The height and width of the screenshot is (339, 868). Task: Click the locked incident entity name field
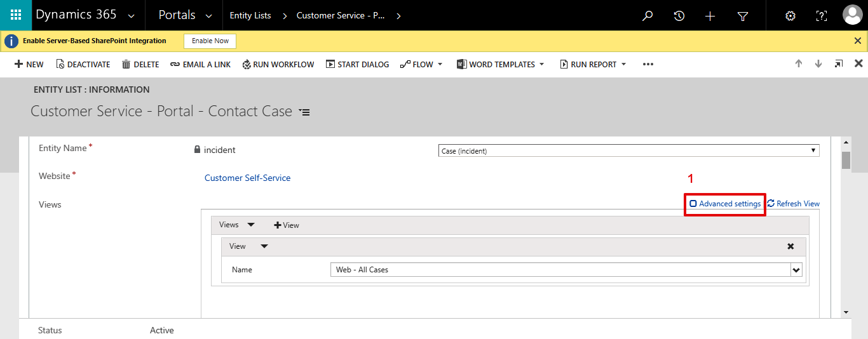(x=215, y=150)
